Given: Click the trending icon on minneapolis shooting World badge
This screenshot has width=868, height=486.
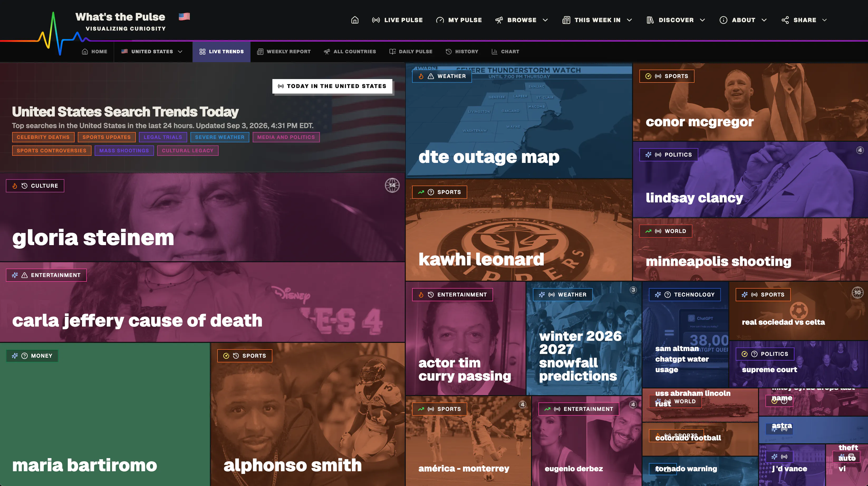Looking at the screenshot, I should pos(648,231).
